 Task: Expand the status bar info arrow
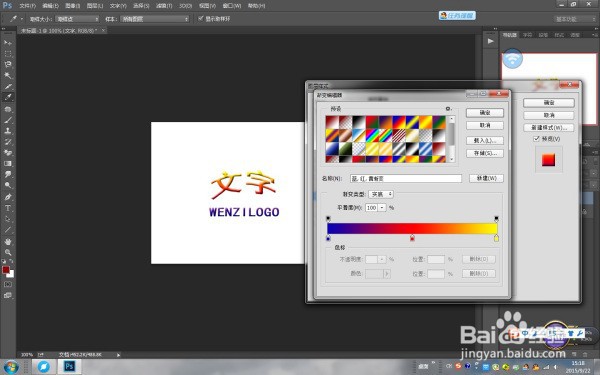(x=118, y=355)
